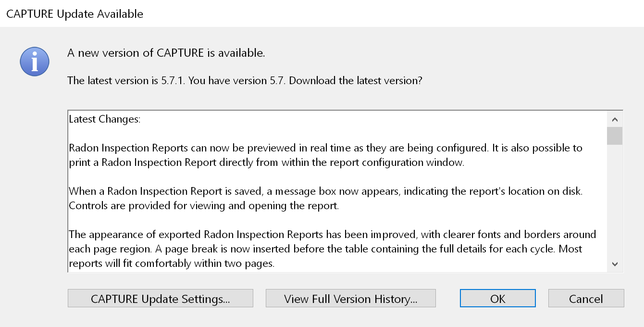Confirm the download with OK

tap(497, 299)
